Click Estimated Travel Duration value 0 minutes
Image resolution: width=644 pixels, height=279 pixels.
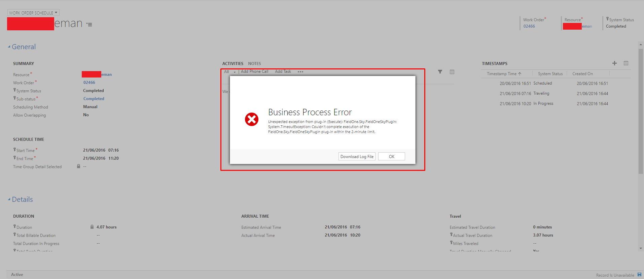coord(542,227)
